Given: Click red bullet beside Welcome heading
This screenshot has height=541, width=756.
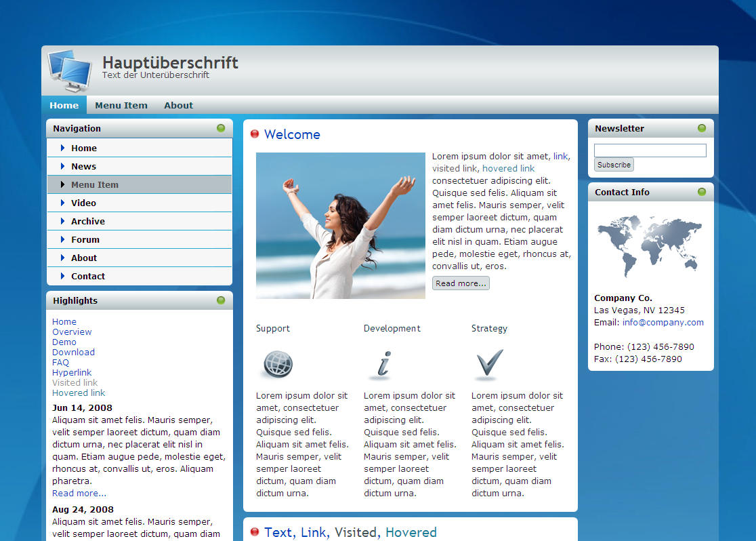Looking at the screenshot, I should point(255,134).
